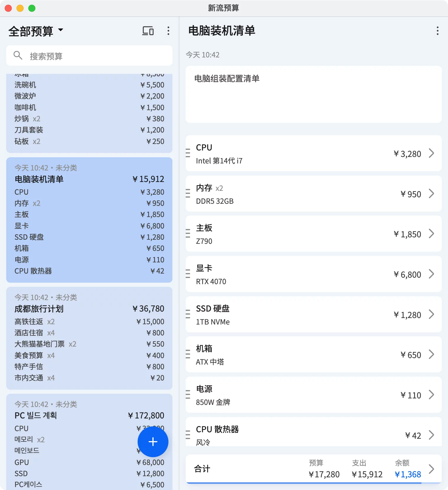This screenshot has width=448, height=490.
Task: Click the 大熊猫基地门票 x2 row
Action: point(89,344)
